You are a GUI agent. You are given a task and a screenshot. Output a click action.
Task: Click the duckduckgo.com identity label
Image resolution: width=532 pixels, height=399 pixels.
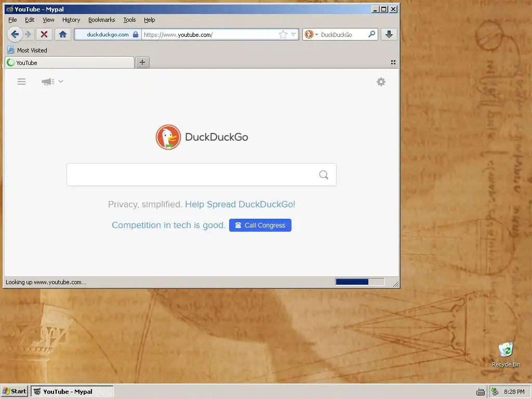(108, 35)
